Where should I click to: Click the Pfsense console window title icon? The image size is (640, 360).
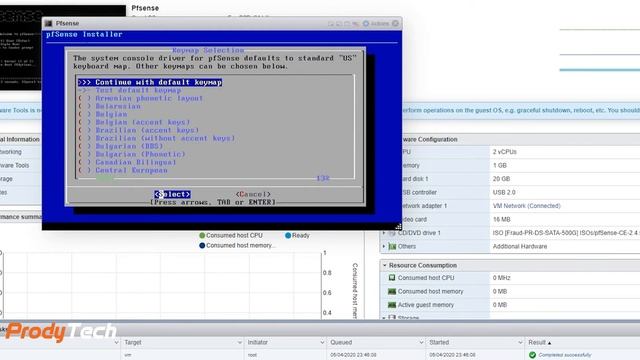pyautogui.click(x=49, y=24)
